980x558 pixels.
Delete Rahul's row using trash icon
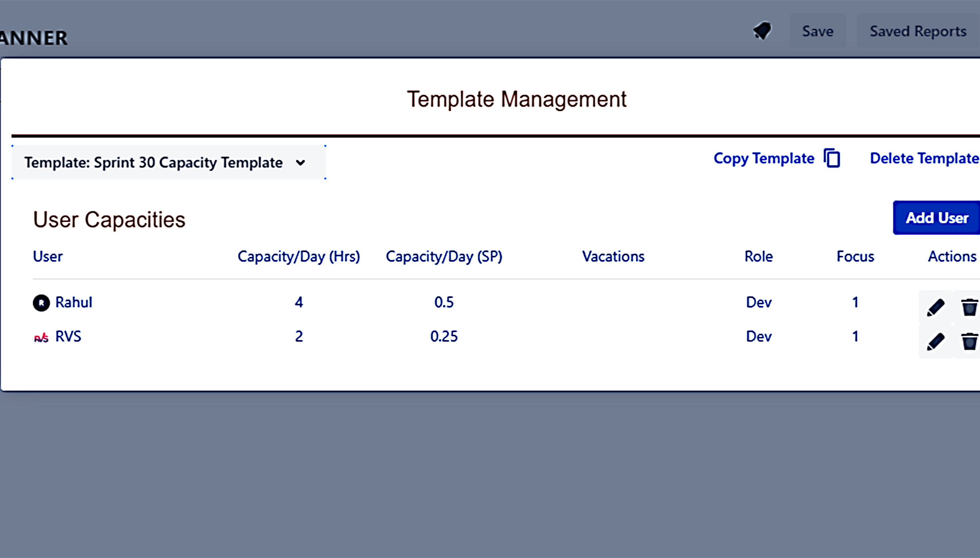(x=969, y=307)
